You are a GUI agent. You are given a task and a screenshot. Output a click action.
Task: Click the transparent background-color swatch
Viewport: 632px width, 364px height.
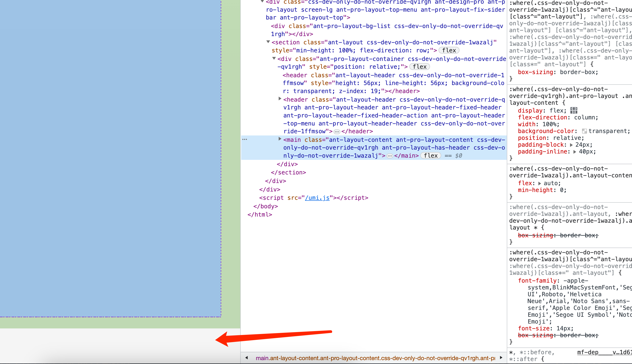584,131
